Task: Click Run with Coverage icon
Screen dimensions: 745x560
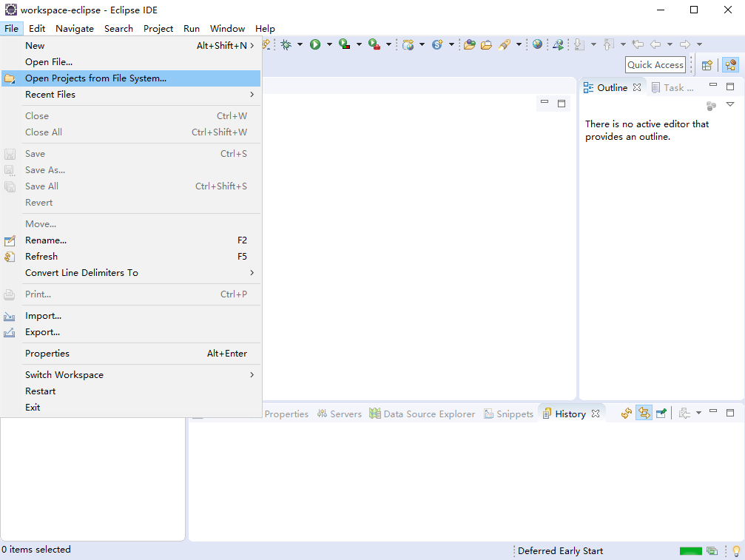Action: (x=345, y=44)
